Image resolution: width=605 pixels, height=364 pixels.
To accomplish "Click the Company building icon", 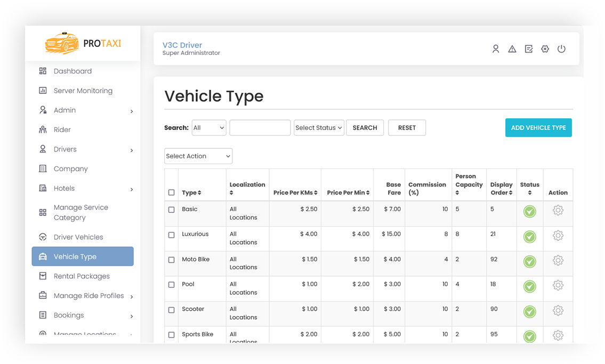I will tap(43, 168).
